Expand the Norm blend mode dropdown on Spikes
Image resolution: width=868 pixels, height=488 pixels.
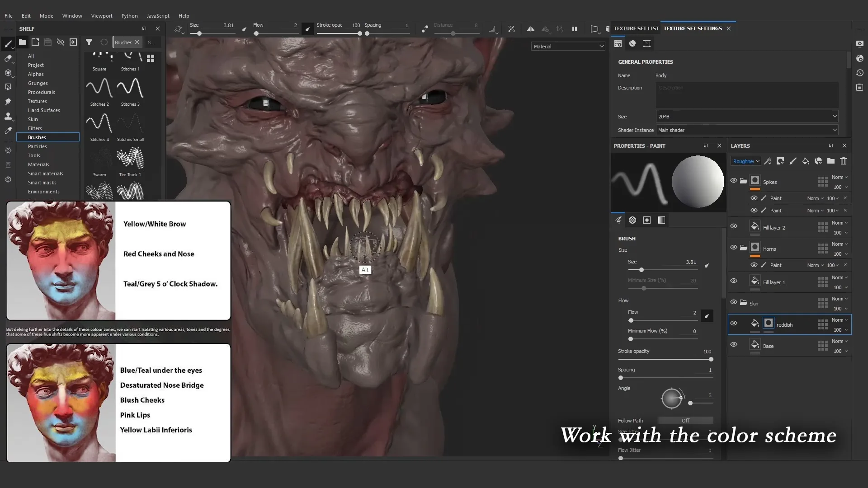point(839,177)
